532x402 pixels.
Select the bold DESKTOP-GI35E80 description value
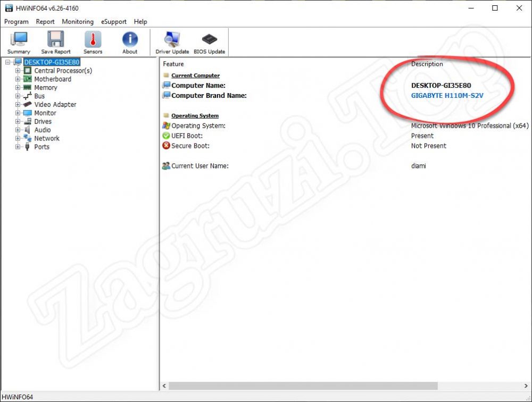pos(441,86)
